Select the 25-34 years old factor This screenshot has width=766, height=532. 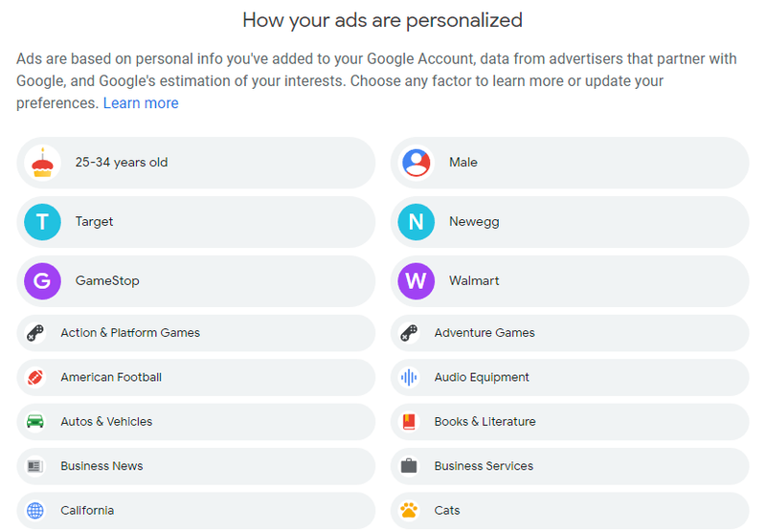196,163
